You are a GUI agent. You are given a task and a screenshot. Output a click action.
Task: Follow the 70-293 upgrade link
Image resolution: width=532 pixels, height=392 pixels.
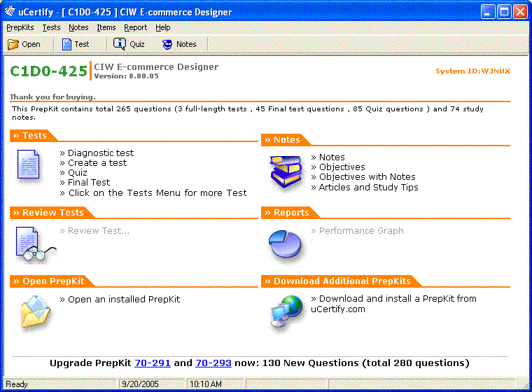click(x=213, y=363)
